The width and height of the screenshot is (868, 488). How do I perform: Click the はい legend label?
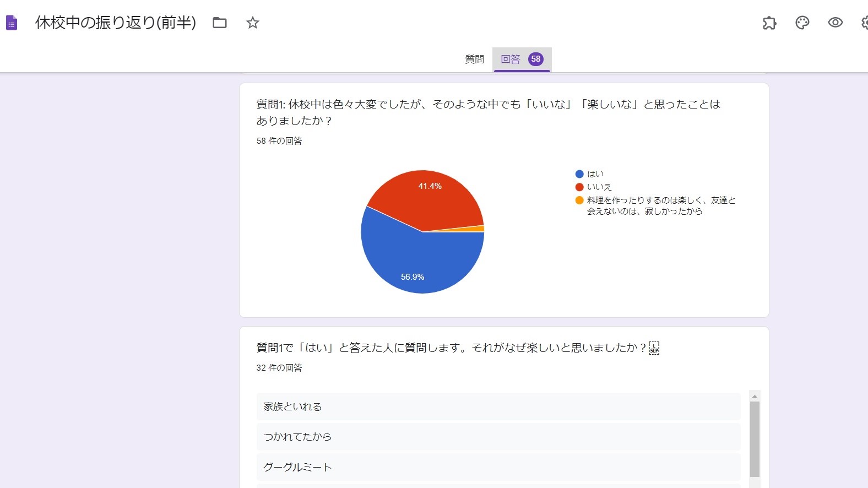595,174
